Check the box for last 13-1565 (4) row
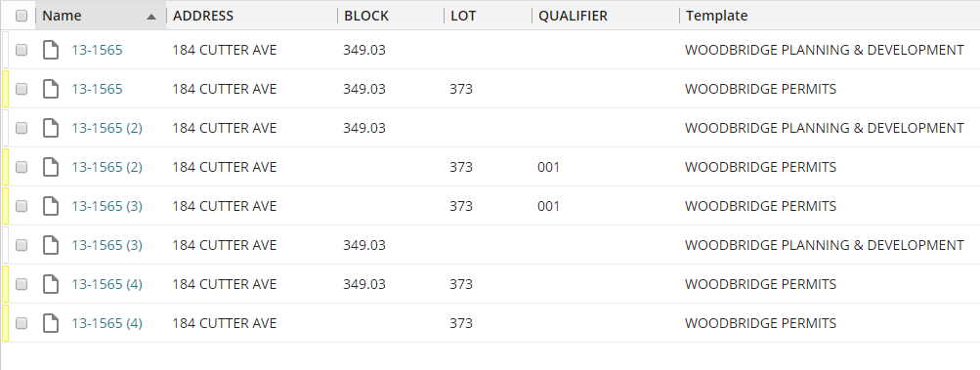 click(x=21, y=323)
